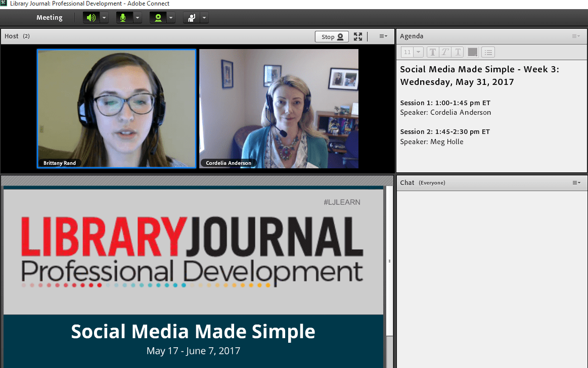Toggle the bulleted list in Agenda
Screen dimensions: 588x368
[x=488, y=52]
